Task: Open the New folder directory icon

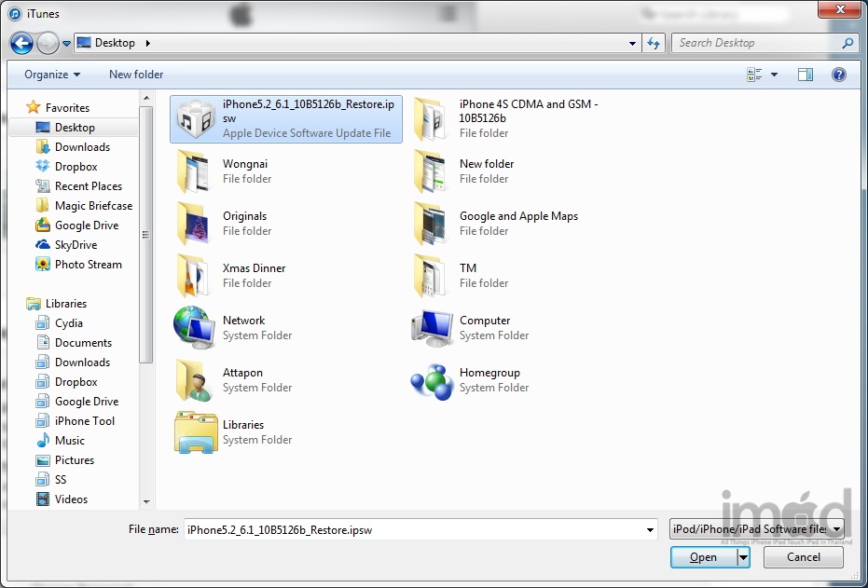Action: [x=431, y=171]
